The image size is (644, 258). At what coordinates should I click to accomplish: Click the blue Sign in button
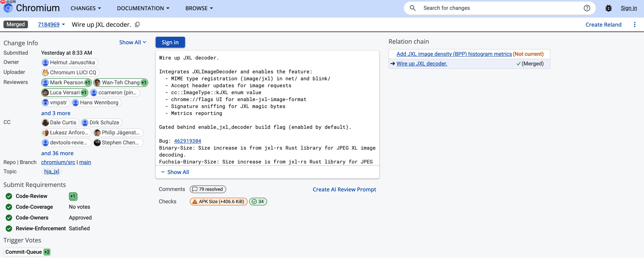tap(170, 43)
